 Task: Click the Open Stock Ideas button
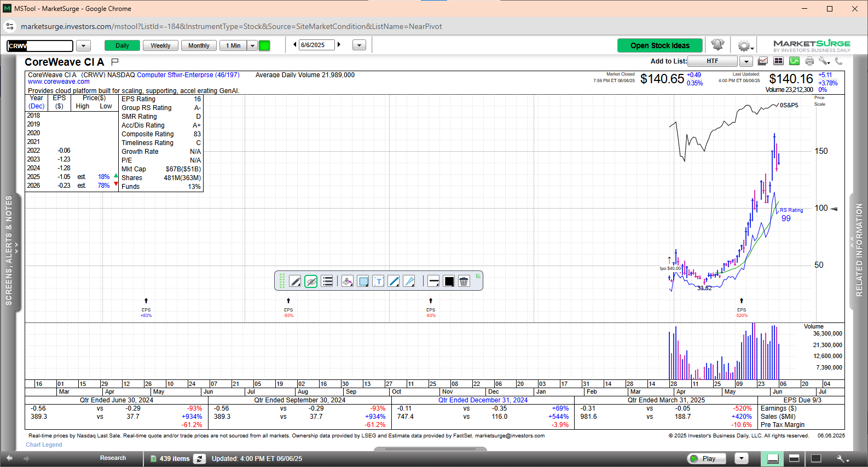660,45
